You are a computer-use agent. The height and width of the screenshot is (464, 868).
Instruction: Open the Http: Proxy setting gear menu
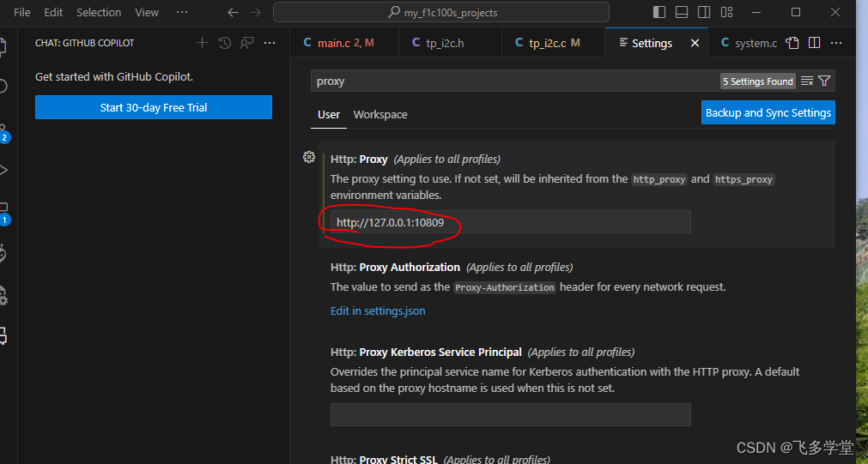[309, 157]
